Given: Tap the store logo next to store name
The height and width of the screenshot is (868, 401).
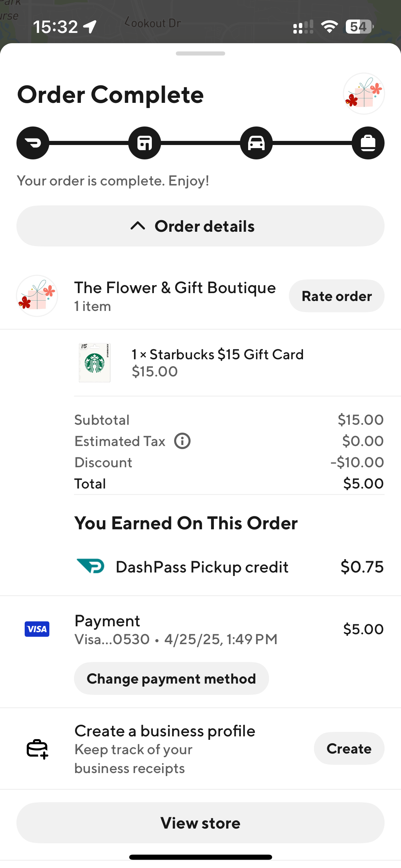Looking at the screenshot, I should (37, 296).
